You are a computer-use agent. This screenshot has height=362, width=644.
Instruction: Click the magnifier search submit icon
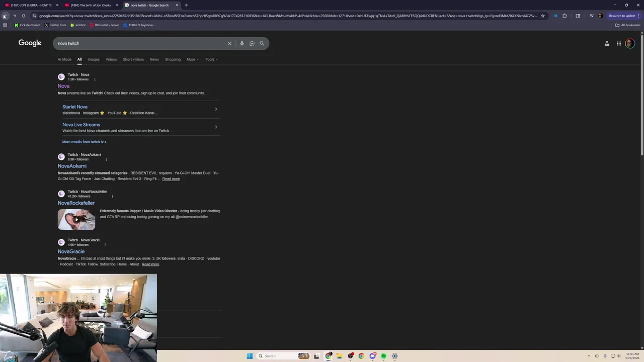[x=262, y=43]
